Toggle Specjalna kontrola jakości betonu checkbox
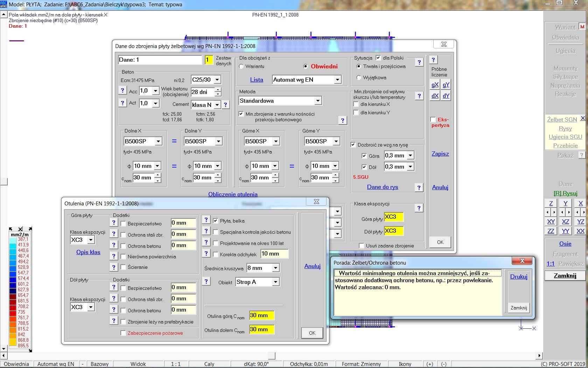The width and height of the screenshot is (588, 368). pos(216,232)
